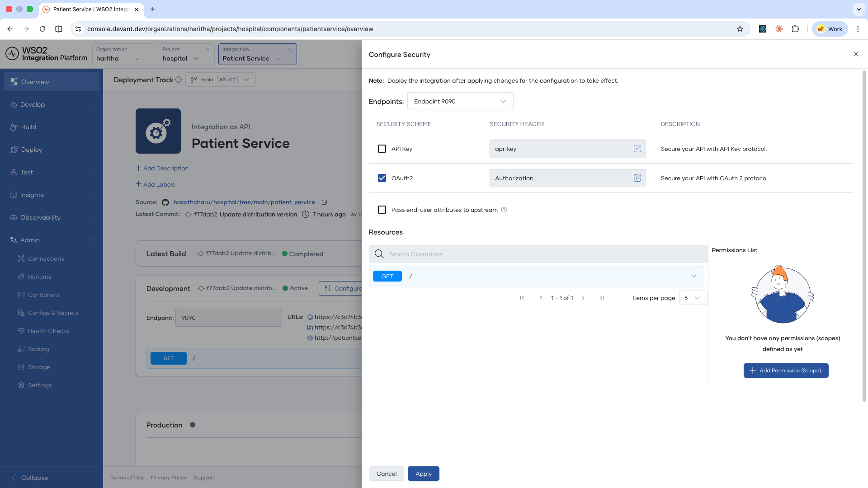This screenshot has width=868, height=488.
Task: Open the browser extensions puzzle icon
Action: click(x=796, y=29)
